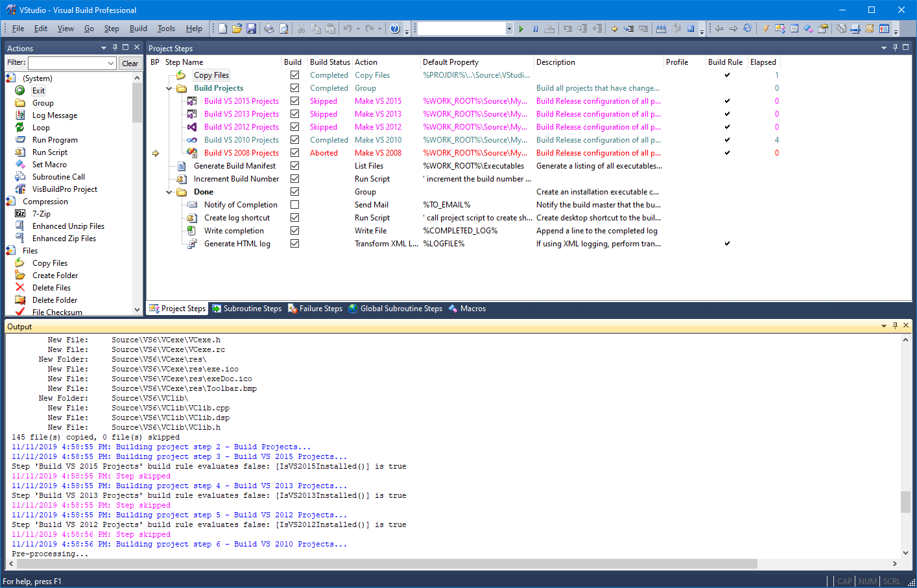Select the Log Message action
The image size is (917, 588).
click(54, 115)
